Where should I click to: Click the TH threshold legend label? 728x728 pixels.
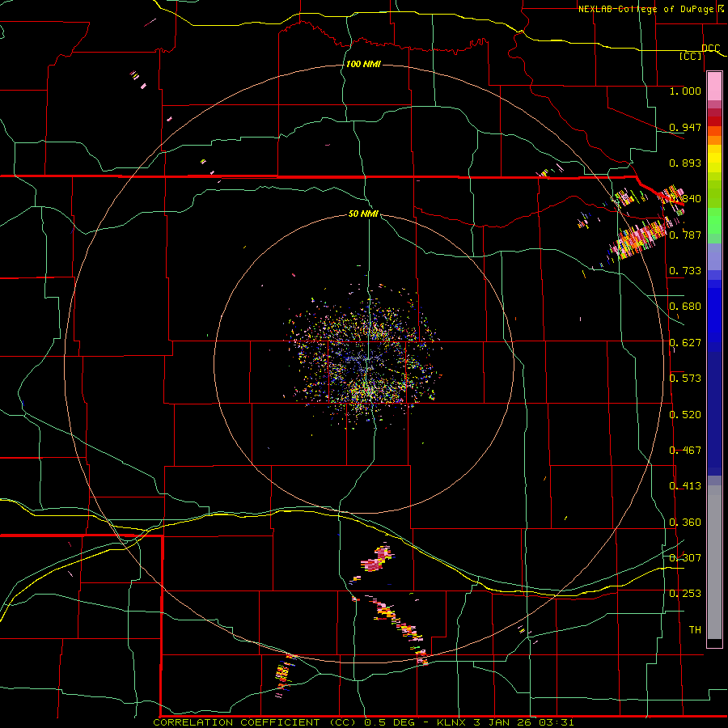click(x=695, y=629)
